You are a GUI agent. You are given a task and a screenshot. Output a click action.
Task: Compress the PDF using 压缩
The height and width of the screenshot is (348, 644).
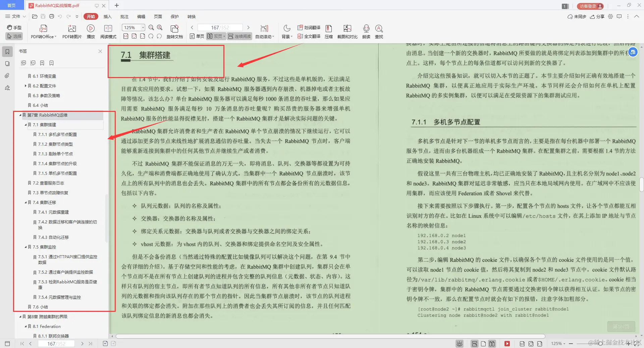(x=328, y=31)
